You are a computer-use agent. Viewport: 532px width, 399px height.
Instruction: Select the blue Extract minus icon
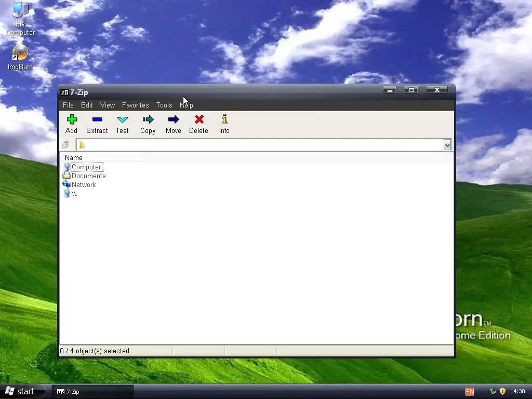(97, 119)
